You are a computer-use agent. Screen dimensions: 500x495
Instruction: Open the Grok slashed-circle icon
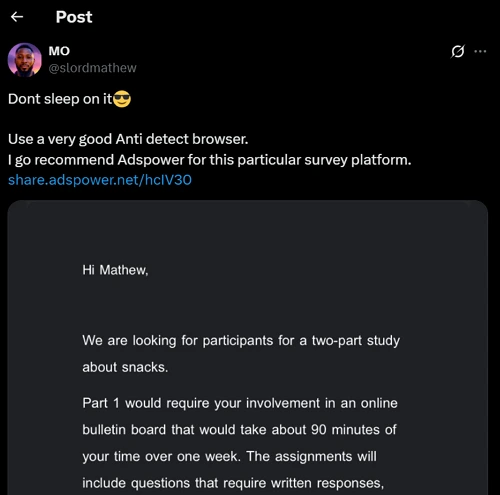point(458,51)
